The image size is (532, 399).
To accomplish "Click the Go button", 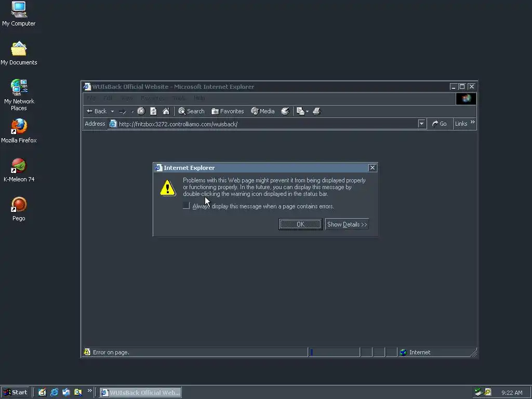I will pos(440,124).
